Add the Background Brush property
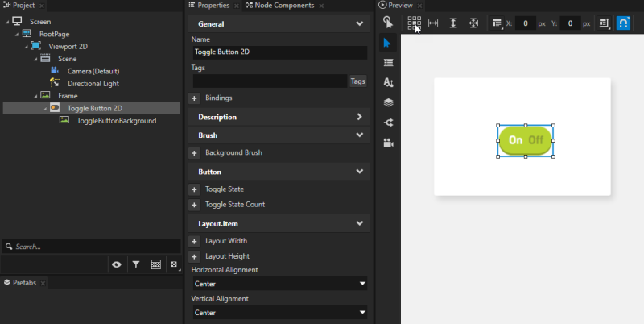 tap(194, 152)
